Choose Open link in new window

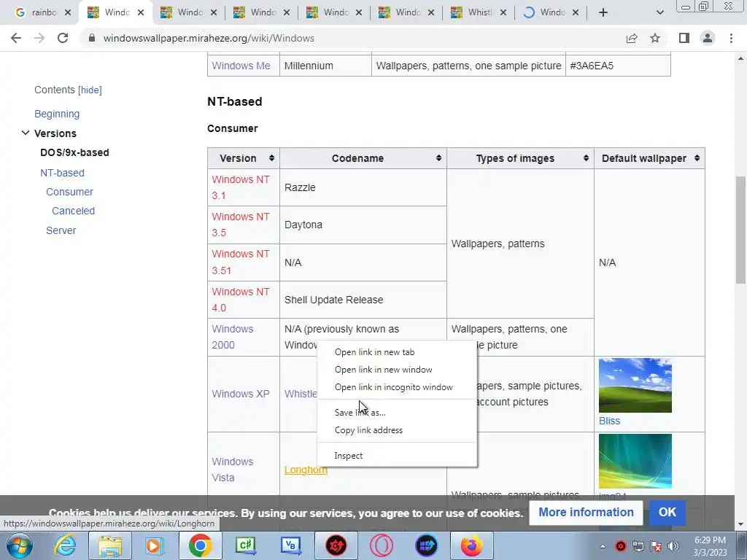(x=383, y=370)
